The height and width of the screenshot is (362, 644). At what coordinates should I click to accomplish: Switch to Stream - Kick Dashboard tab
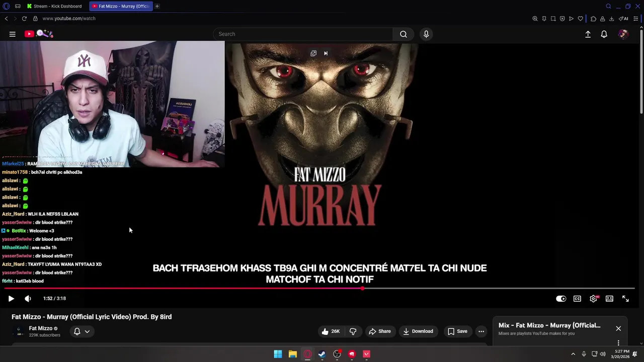coord(55,6)
